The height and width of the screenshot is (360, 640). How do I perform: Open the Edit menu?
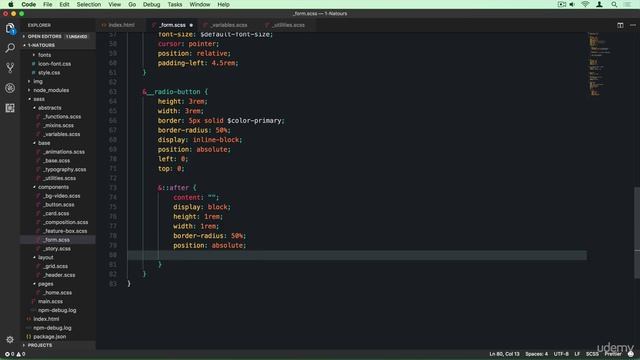point(64,4)
